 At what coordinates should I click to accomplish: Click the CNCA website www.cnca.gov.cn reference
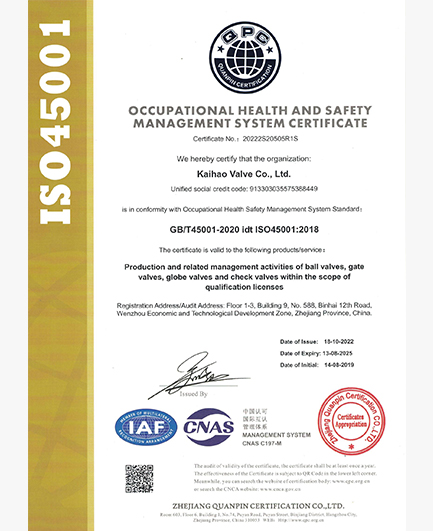pos(280,489)
